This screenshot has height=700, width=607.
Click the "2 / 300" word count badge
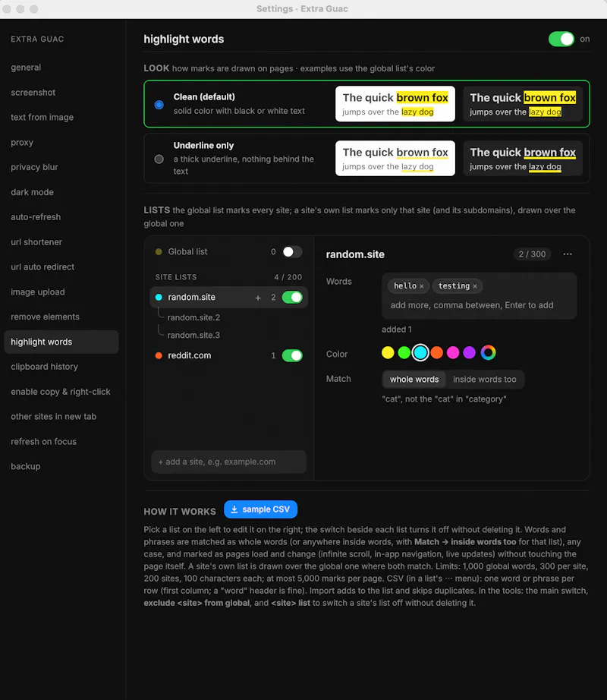coord(532,254)
